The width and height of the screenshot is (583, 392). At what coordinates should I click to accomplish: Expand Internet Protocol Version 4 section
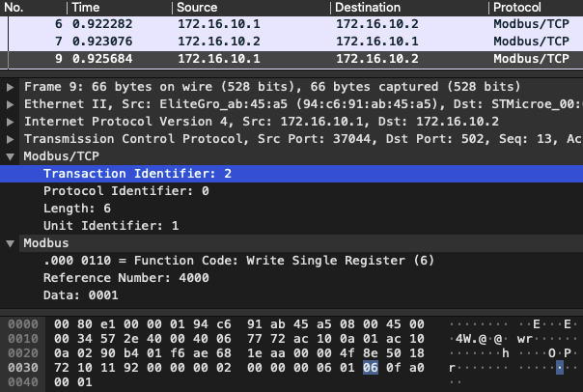(x=10, y=122)
